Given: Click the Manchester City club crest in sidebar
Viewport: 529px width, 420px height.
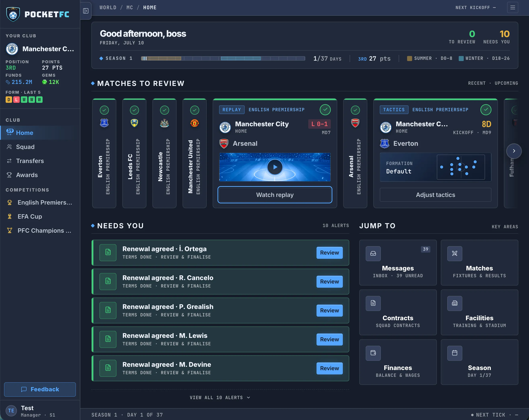Looking at the screenshot, I should (x=12, y=49).
